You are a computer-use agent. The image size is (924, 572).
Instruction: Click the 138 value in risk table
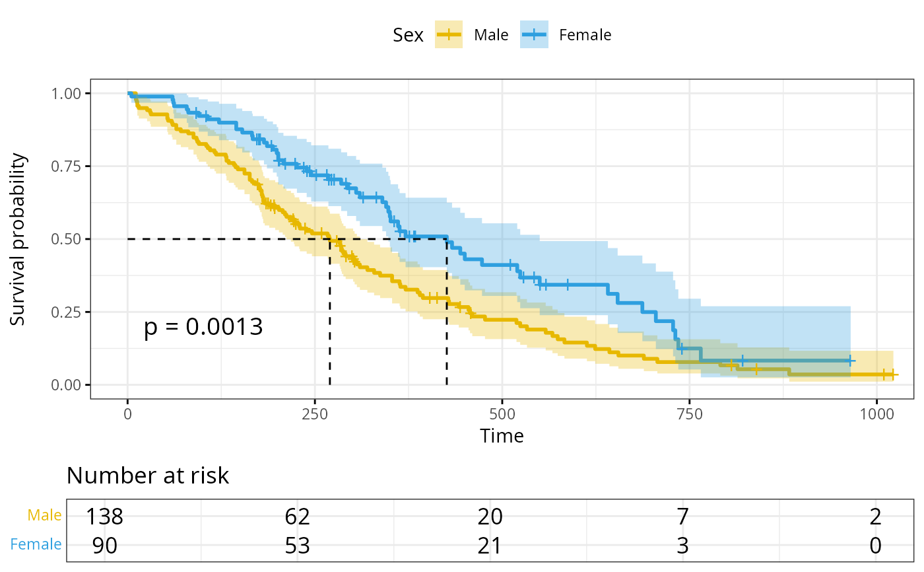coord(104,516)
